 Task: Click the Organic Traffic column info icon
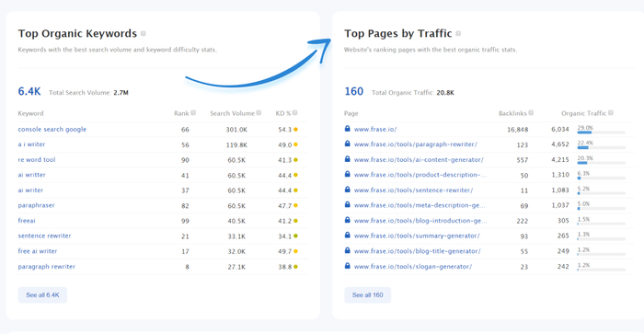(611, 113)
